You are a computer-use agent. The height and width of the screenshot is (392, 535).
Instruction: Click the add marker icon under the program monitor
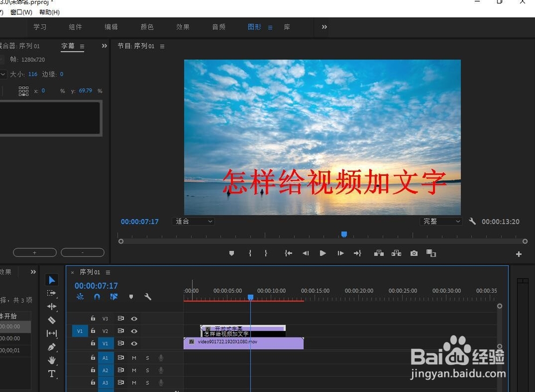[x=232, y=253]
